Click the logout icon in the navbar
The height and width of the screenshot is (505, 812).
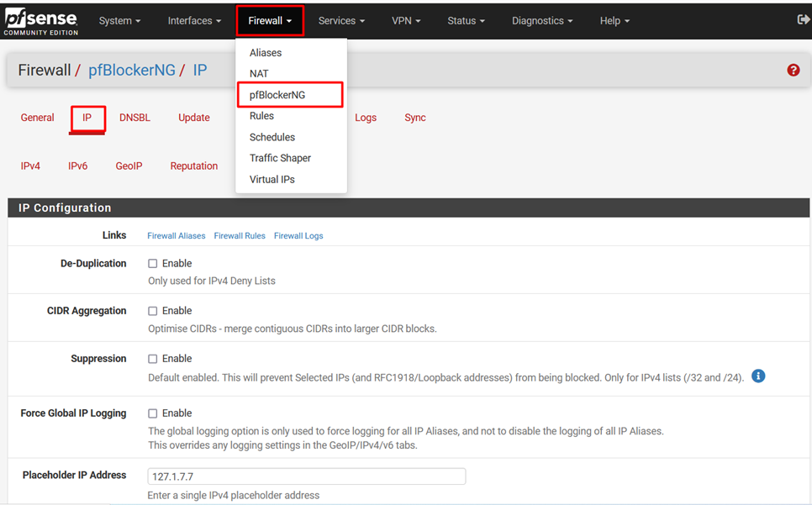[x=804, y=19]
